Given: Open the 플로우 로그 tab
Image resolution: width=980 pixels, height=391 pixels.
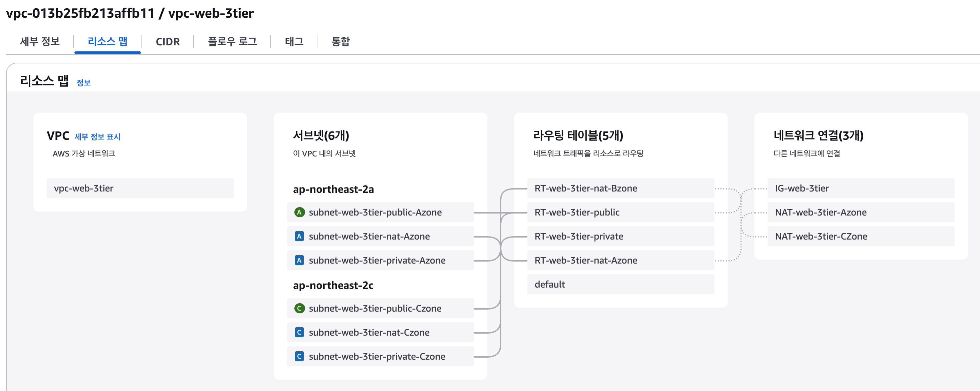Looking at the screenshot, I should coord(232,41).
